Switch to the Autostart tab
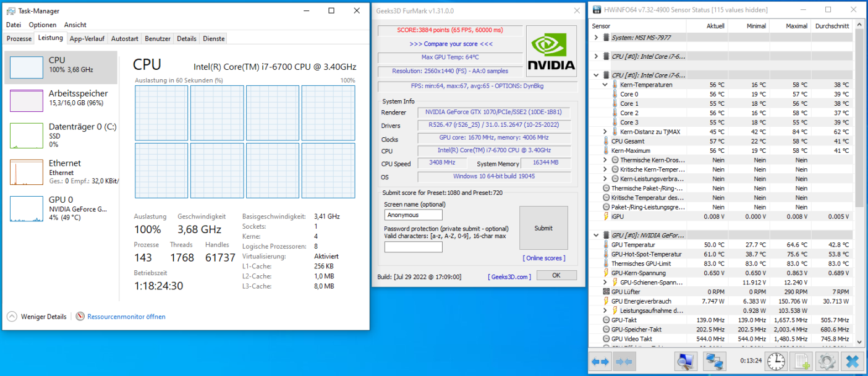 (x=125, y=38)
